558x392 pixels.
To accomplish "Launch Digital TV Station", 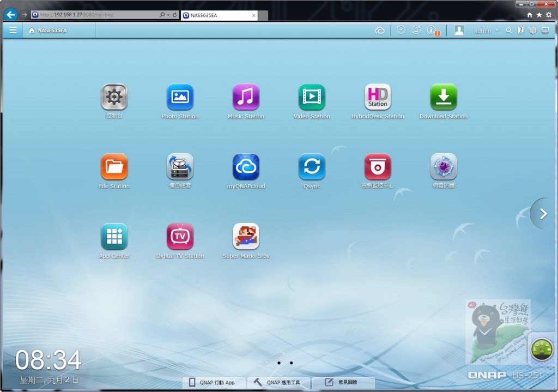I will [x=180, y=237].
